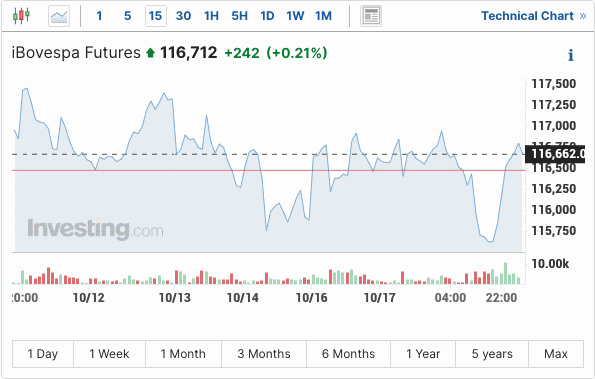
Task: Show the Max range
Action: (556, 354)
